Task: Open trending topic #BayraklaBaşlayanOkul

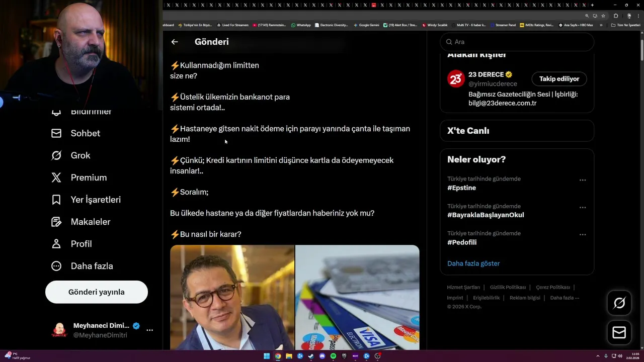Action: point(486,215)
